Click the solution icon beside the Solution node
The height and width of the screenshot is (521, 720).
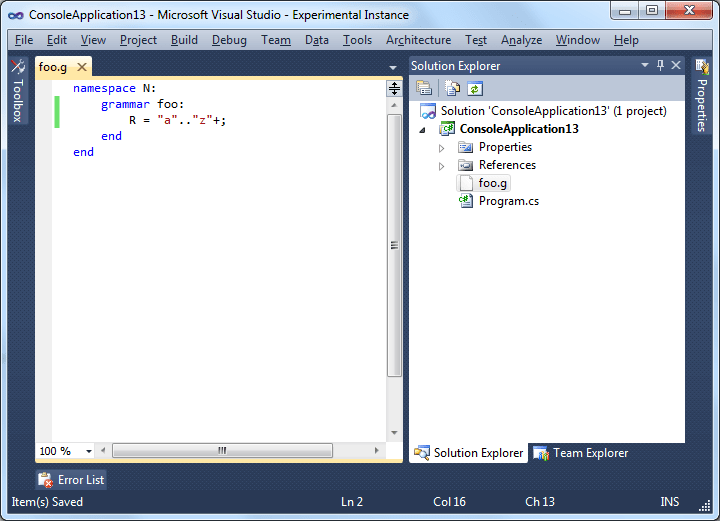[428, 111]
